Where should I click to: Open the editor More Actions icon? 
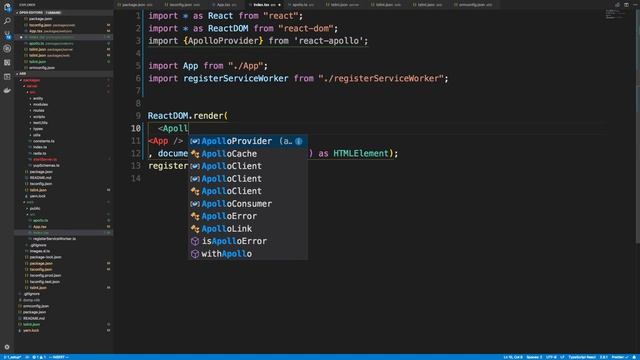pos(635,5)
